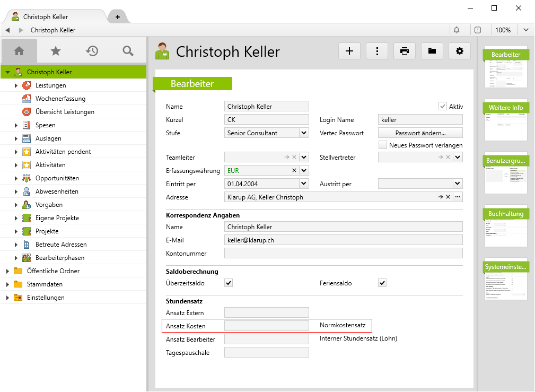Open the Buchhaltung page thumbnail
The image size is (535, 392).
(x=506, y=227)
